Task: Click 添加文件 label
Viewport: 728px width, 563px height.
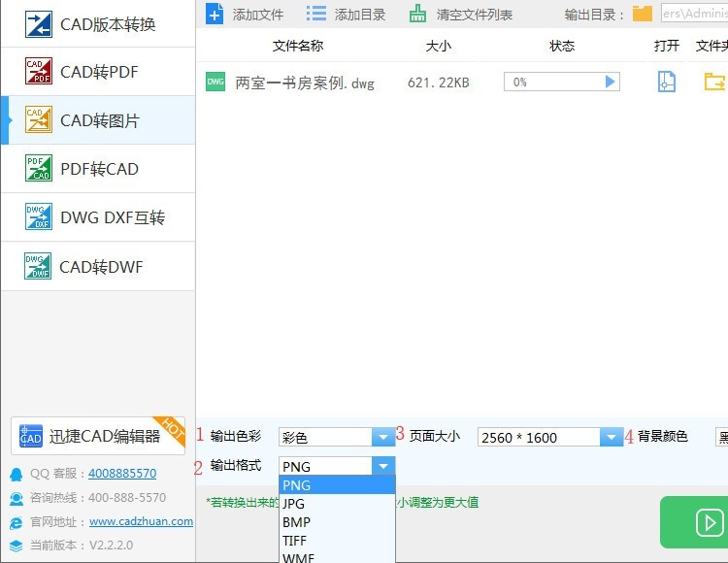Action: point(258,15)
